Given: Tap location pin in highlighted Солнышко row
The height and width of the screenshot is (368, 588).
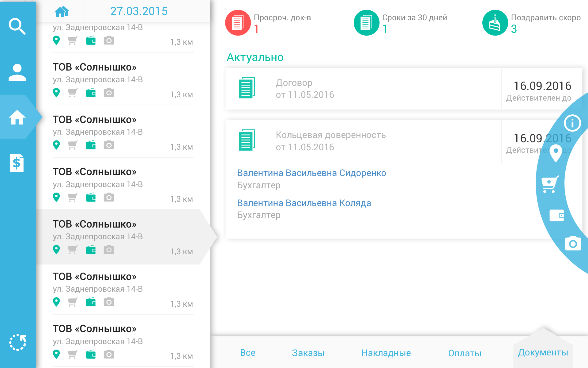Looking at the screenshot, I should tap(56, 250).
